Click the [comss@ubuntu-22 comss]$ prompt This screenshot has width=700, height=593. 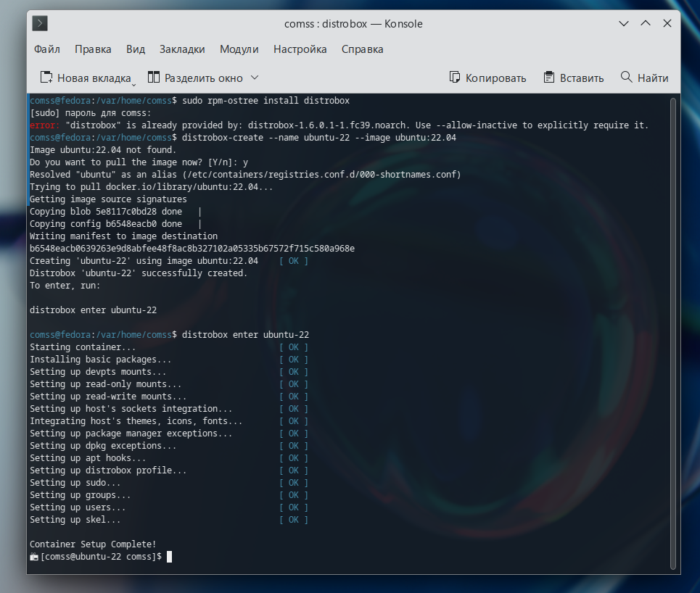pos(101,557)
